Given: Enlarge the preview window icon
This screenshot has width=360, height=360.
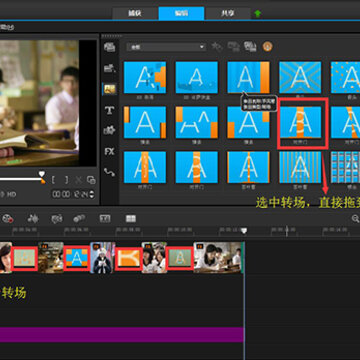Looking at the screenshot, I should pos(91,180).
